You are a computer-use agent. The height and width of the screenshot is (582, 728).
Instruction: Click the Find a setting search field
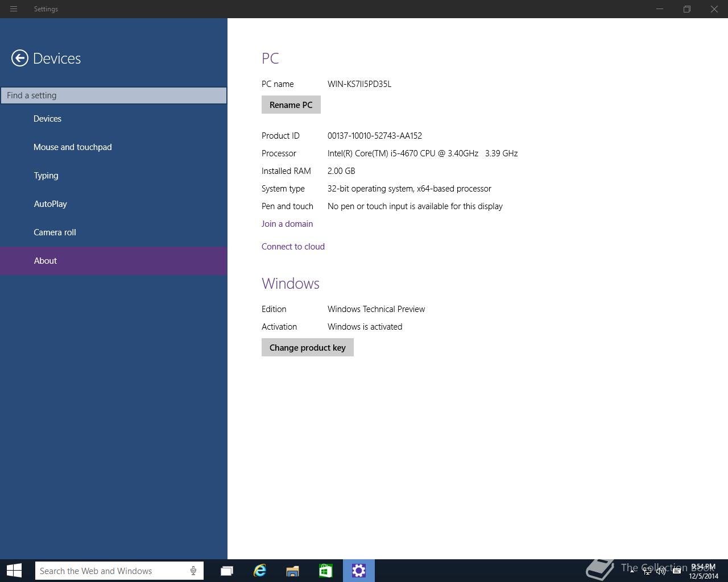(114, 95)
